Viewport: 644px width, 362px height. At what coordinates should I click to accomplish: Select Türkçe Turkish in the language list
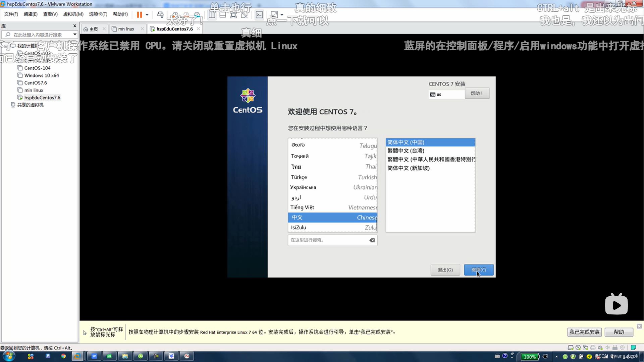coord(332,177)
